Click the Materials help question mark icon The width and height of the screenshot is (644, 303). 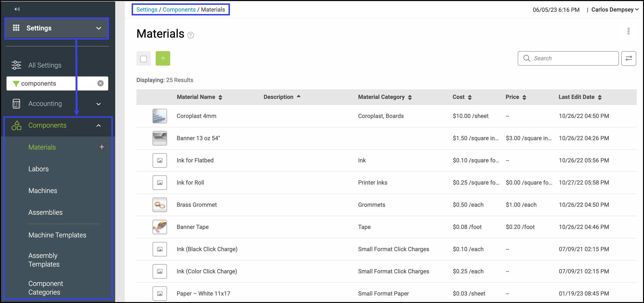point(190,35)
